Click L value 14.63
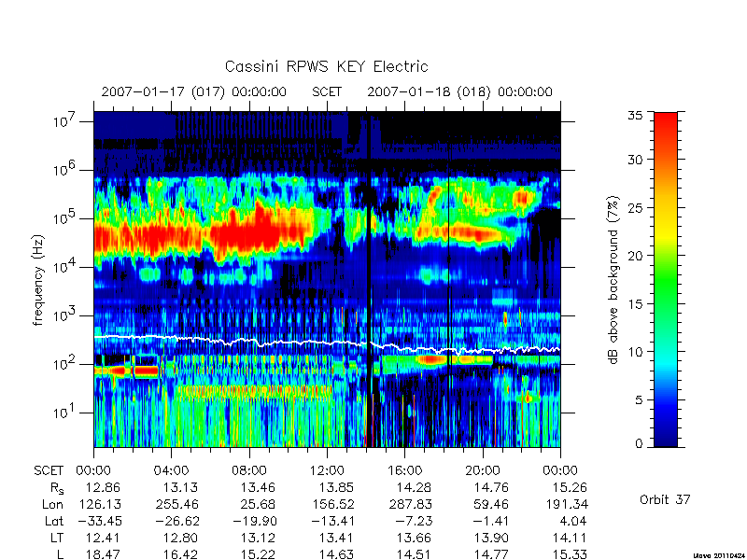Viewport: 747px width, 560px height. click(336, 554)
